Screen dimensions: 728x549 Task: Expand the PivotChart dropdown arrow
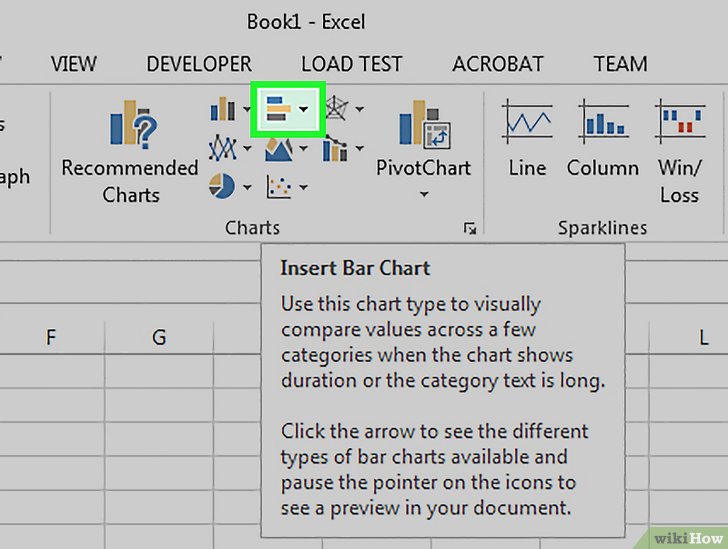coord(424,195)
